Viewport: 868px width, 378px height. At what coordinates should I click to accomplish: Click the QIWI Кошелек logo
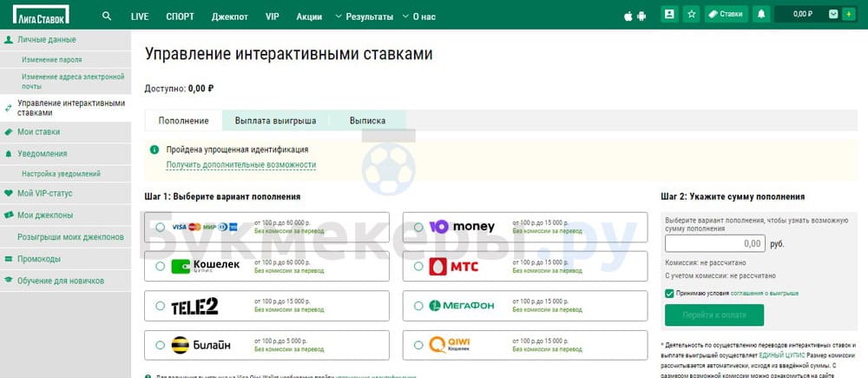coord(450,345)
